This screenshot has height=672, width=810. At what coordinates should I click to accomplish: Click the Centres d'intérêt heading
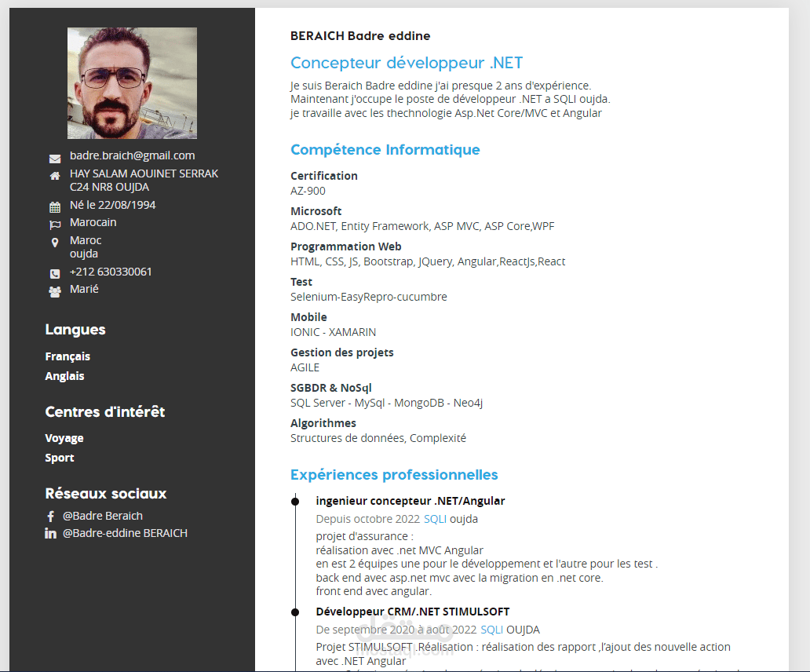pos(105,411)
